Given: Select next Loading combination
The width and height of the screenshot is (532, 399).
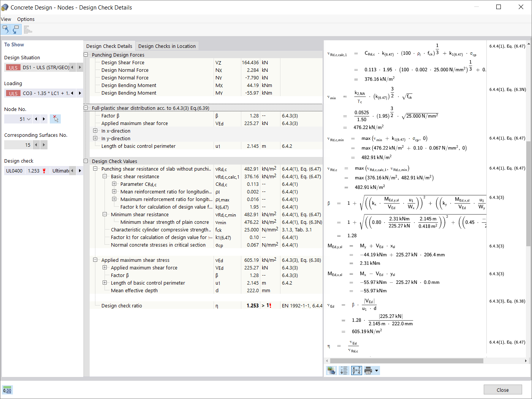Looking at the screenshot, I should (80, 93).
